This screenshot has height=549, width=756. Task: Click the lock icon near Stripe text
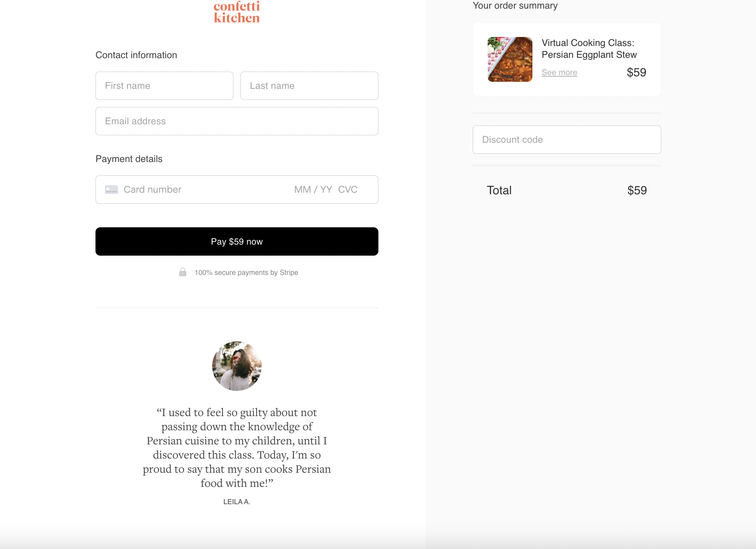pos(183,272)
